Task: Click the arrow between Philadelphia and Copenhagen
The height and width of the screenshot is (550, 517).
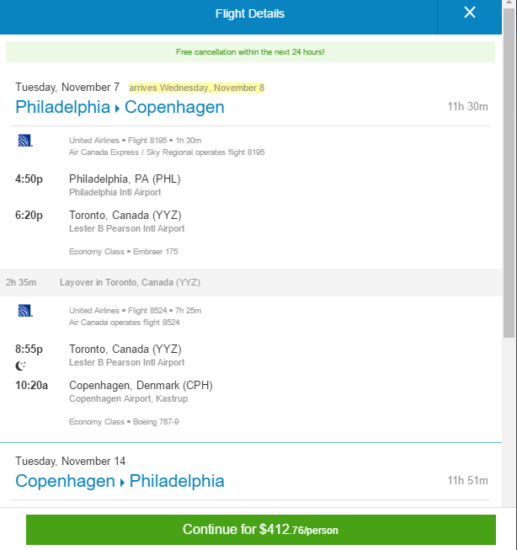Action: click(x=117, y=109)
